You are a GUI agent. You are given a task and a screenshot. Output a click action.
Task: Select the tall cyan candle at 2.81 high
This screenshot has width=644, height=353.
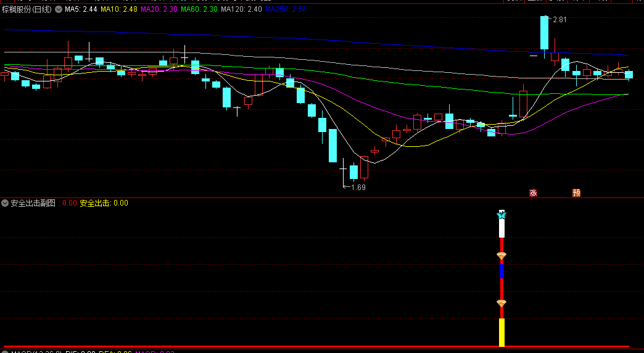pyautogui.click(x=544, y=34)
